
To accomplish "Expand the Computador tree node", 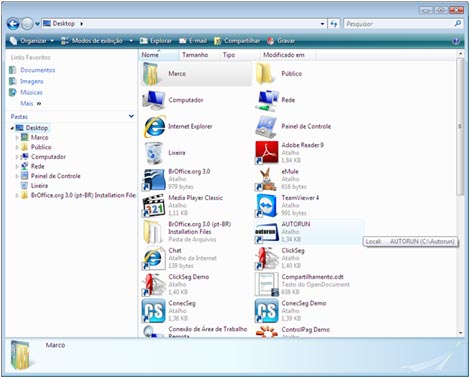I will click(x=17, y=157).
